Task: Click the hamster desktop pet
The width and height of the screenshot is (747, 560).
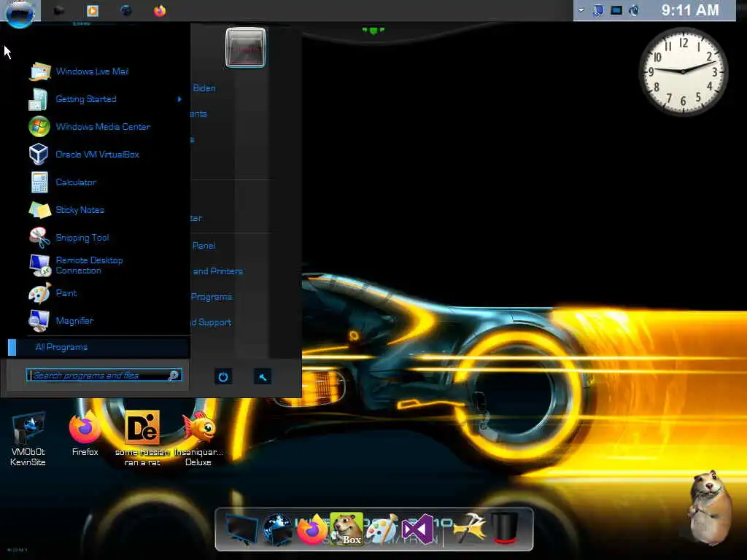Action: (x=711, y=507)
